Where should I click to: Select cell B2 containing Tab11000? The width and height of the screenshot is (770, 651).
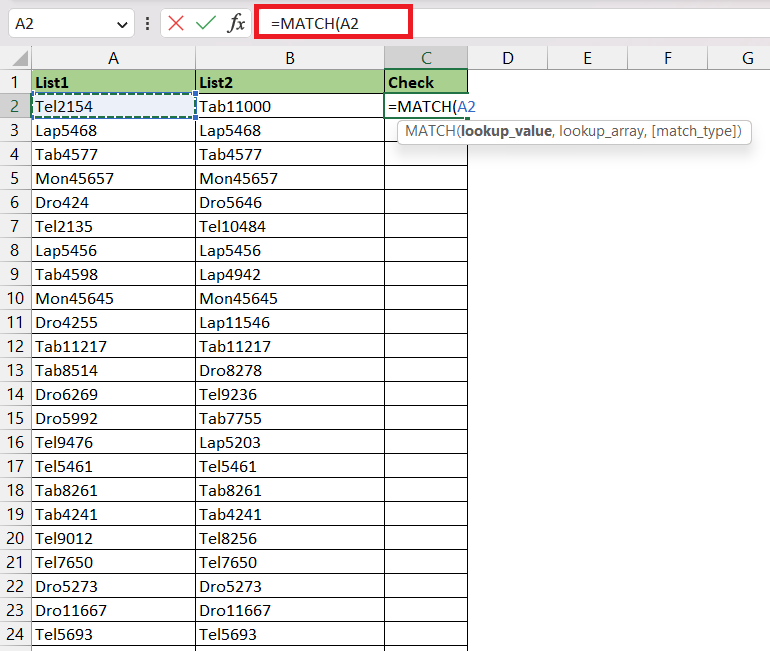(x=290, y=106)
